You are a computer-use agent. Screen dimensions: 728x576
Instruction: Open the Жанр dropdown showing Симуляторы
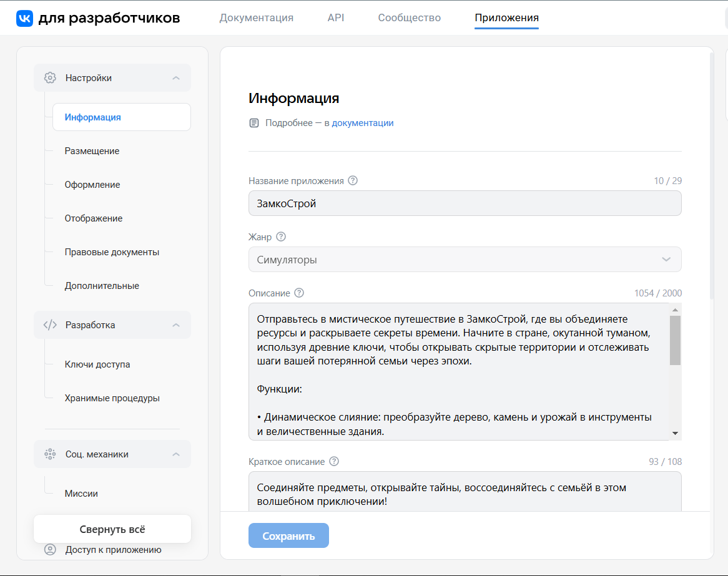point(465,260)
